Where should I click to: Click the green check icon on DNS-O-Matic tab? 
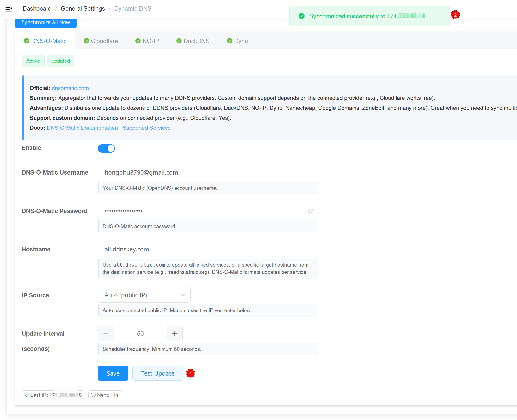click(x=27, y=41)
